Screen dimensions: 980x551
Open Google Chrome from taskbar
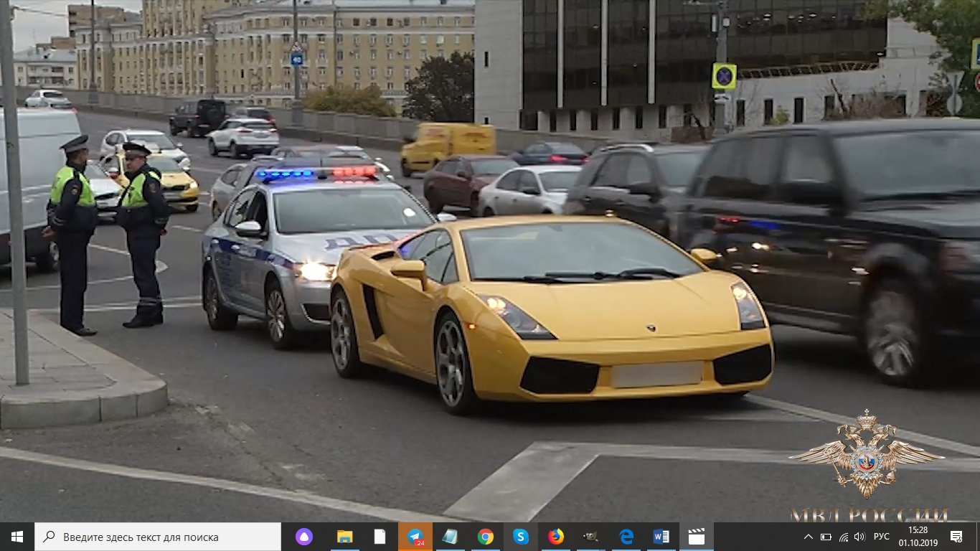pyautogui.click(x=486, y=537)
